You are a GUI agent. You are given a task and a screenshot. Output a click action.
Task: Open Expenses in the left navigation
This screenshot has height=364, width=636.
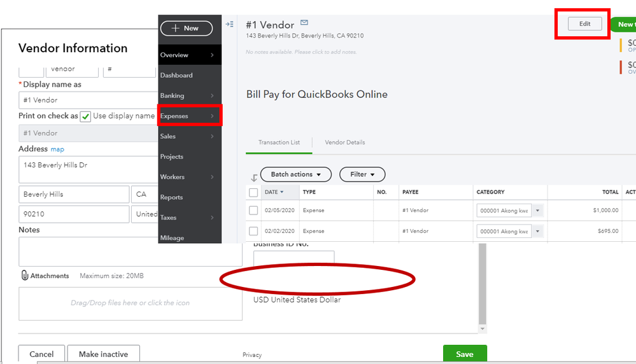tap(190, 116)
